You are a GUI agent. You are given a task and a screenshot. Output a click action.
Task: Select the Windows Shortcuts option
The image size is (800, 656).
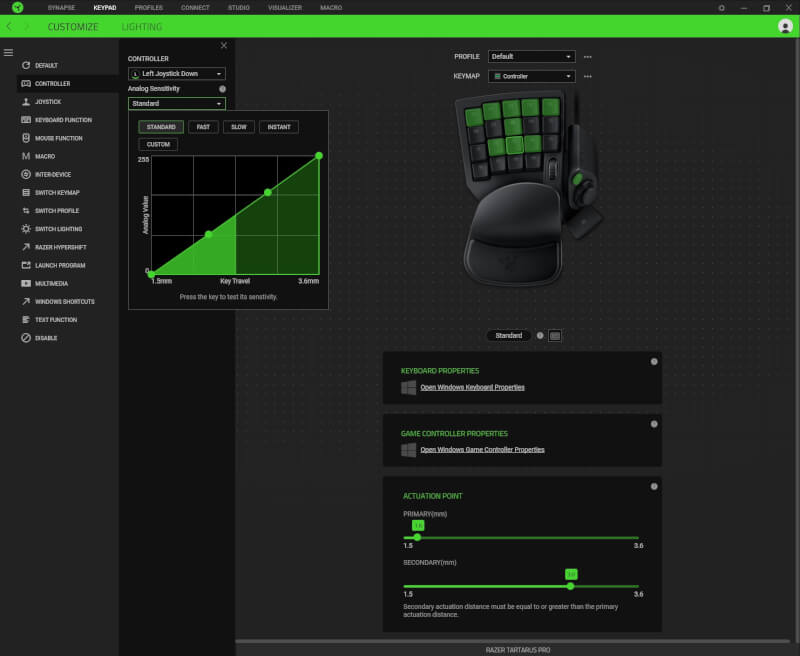67,301
